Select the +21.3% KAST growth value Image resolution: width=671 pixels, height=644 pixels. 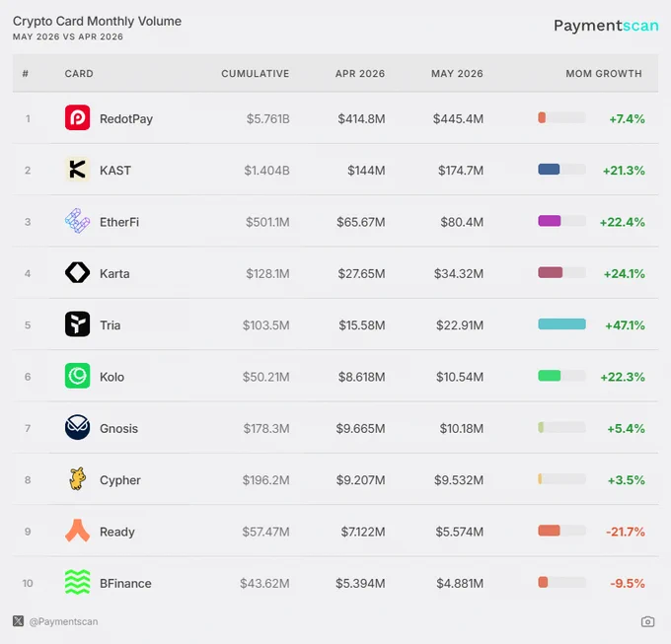(624, 171)
